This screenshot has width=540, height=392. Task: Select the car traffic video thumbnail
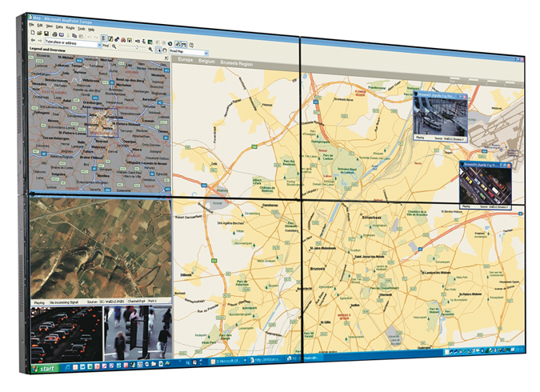(x=66, y=331)
